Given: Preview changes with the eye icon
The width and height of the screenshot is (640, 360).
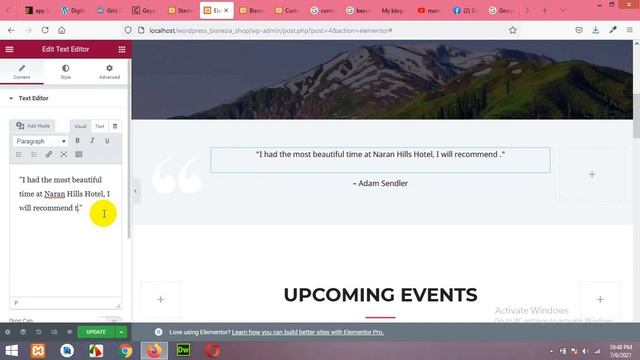Looking at the screenshot, I should tap(69, 332).
